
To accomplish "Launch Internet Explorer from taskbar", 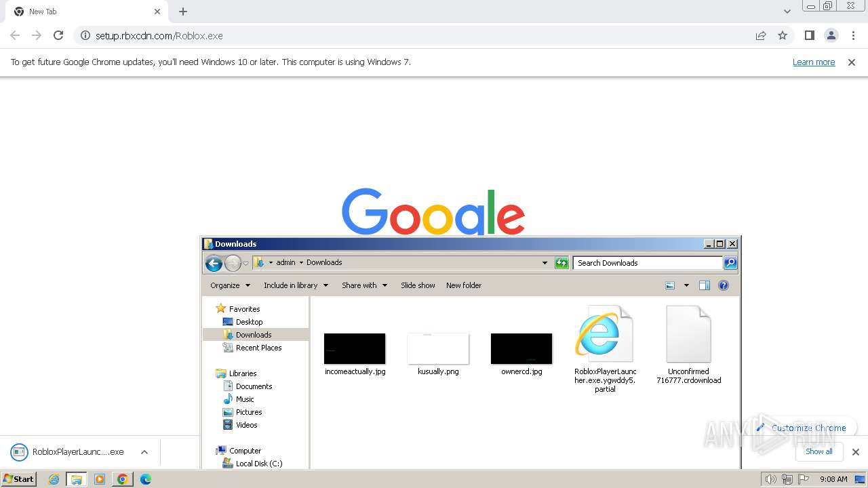I will click(x=54, y=479).
